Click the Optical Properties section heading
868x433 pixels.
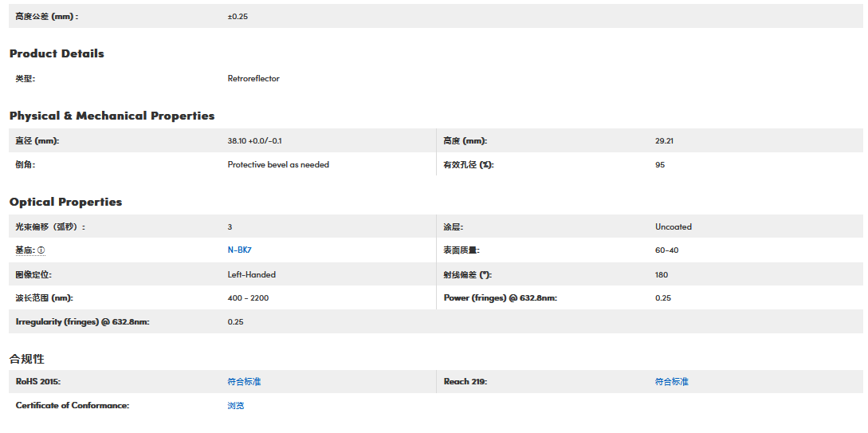click(x=65, y=202)
